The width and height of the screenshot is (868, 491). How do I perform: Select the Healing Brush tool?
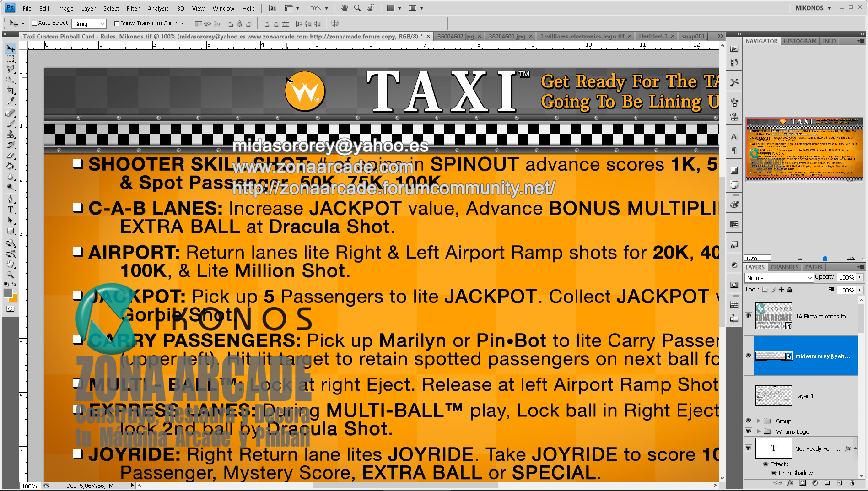tap(11, 113)
